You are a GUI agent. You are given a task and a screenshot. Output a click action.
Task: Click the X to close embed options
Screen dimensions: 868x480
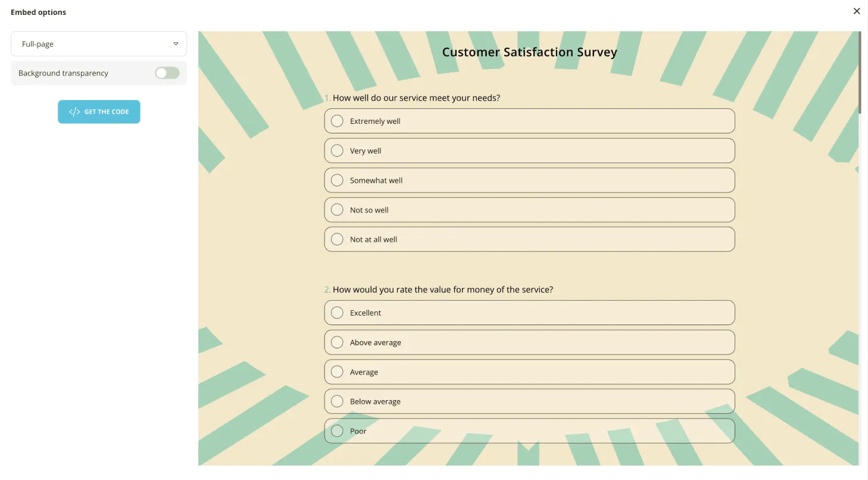click(x=856, y=11)
